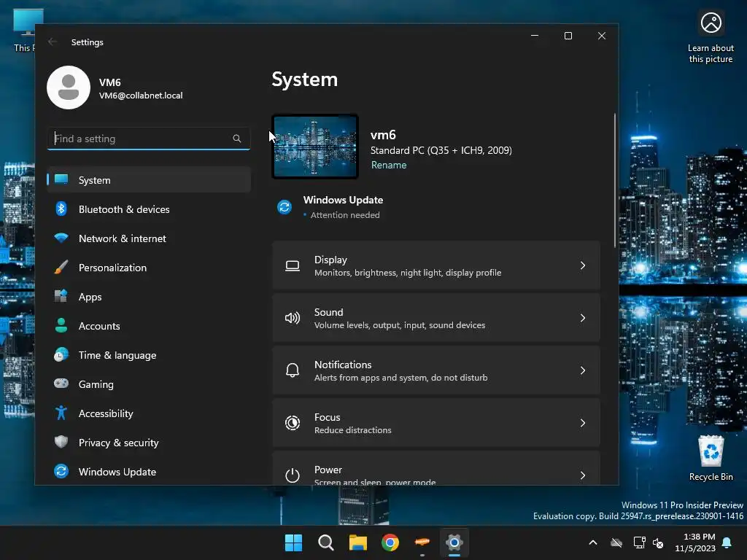Click the Notifications Alerts from apps card

(436, 370)
